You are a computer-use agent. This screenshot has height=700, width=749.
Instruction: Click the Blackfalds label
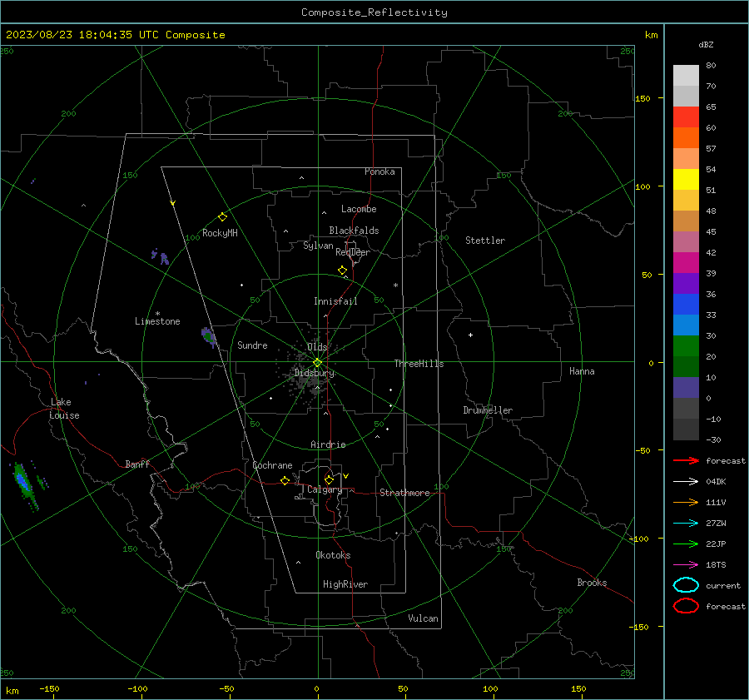pos(354,231)
